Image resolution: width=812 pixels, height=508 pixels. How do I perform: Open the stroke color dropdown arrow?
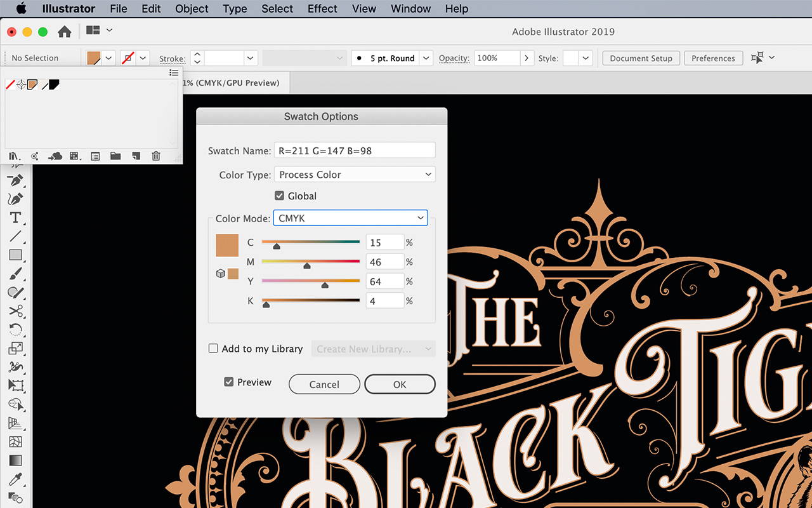click(x=143, y=58)
